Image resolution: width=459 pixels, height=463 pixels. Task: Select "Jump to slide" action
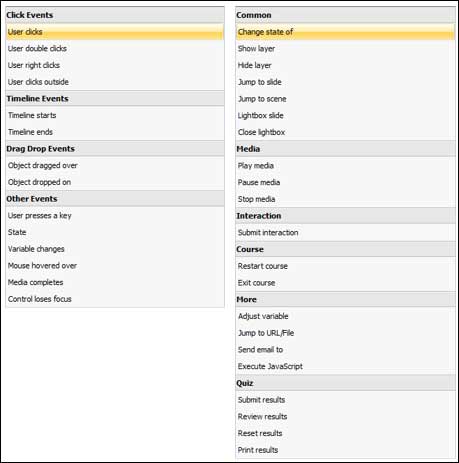pos(345,82)
